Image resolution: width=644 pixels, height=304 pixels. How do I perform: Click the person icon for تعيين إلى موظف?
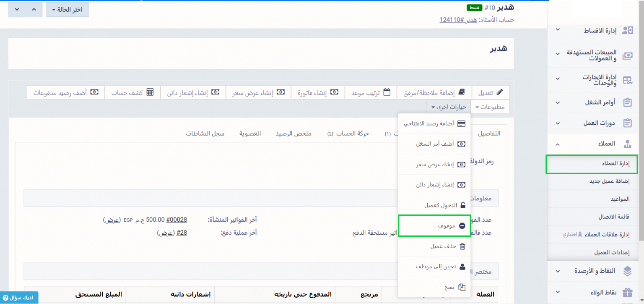(x=462, y=267)
